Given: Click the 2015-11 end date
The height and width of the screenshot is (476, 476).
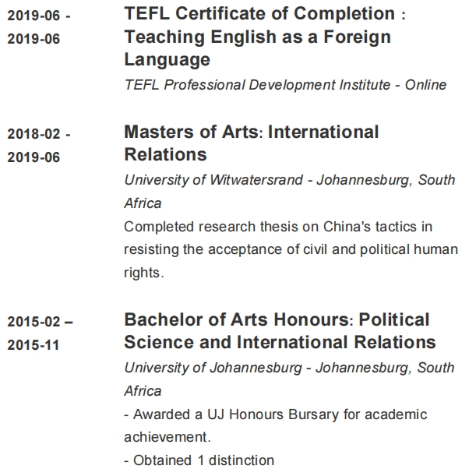Looking at the screenshot, I should tap(33, 345).
